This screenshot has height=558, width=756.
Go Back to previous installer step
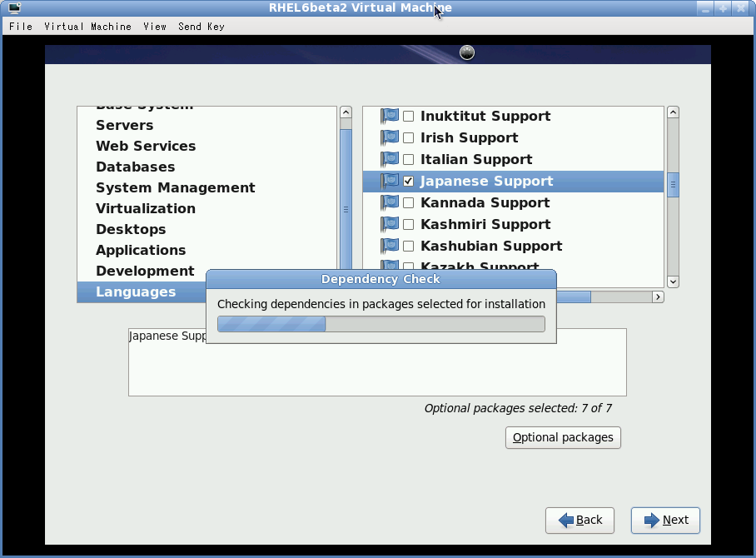click(x=579, y=521)
